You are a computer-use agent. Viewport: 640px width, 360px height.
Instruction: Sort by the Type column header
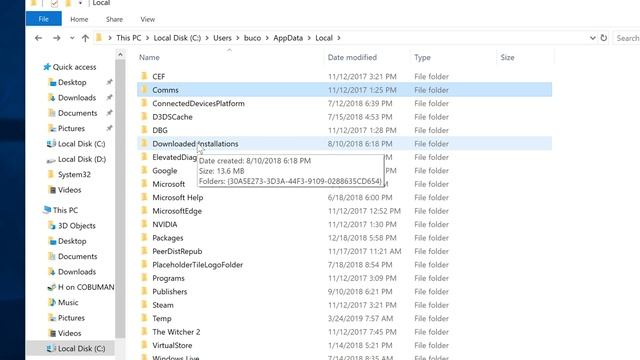422,58
